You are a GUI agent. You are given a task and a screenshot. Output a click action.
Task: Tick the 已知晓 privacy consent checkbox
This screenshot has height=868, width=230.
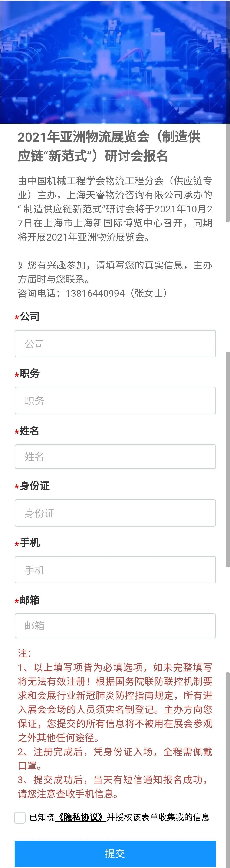(20, 818)
